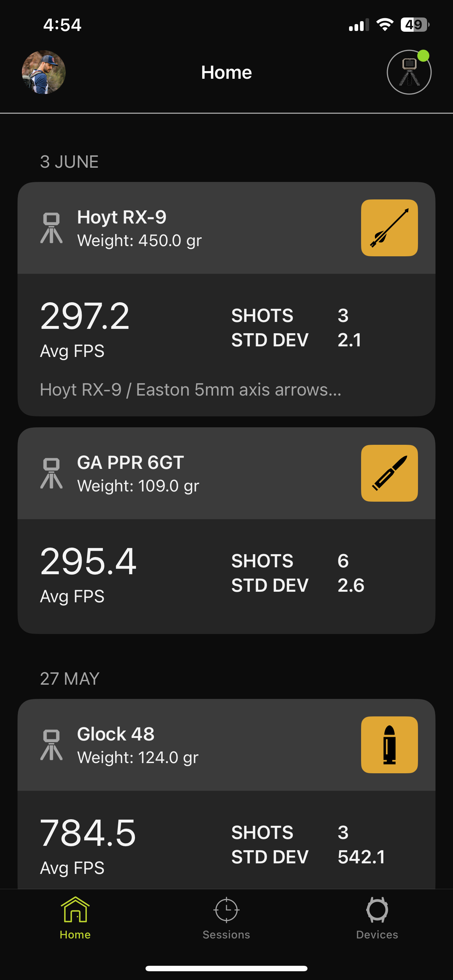Select the Home tab
This screenshot has height=980, width=453.
coord(75,918)
